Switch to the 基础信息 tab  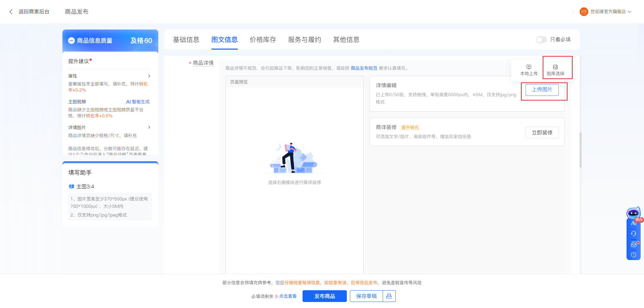tap(186, 40)
